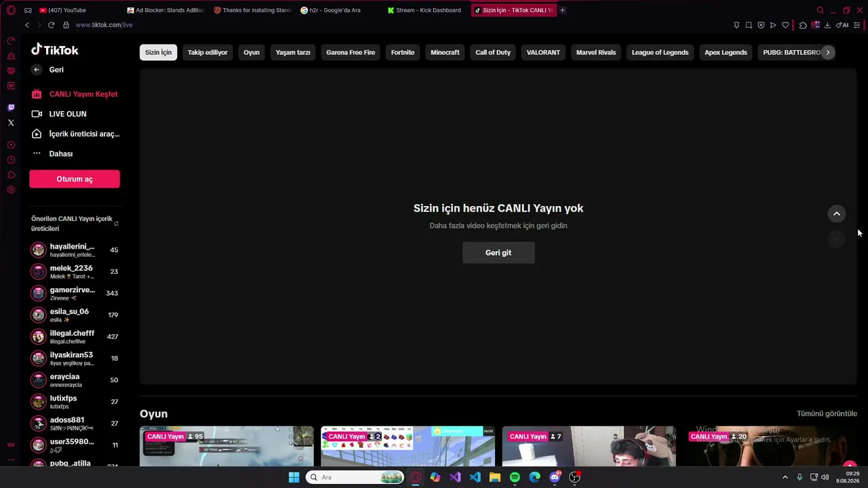Select the Sizin için category chip
This screenshot has width=868, height=488.
158,52
